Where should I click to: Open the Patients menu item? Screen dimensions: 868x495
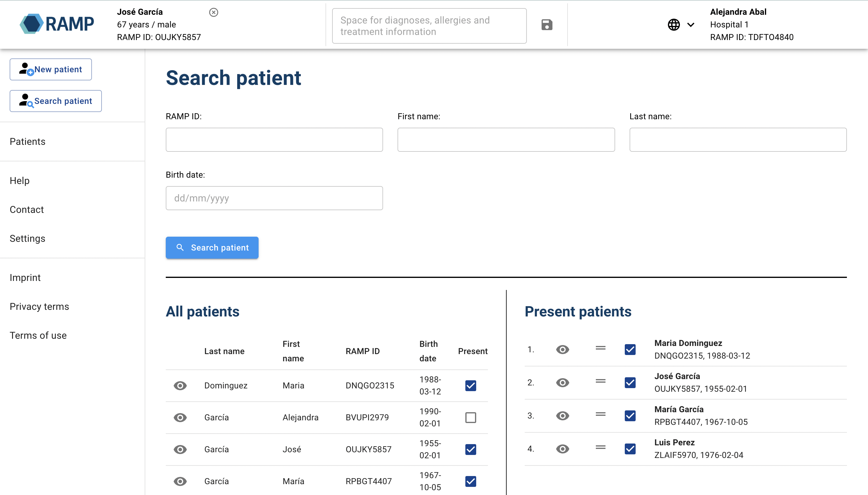click(27, 142)
